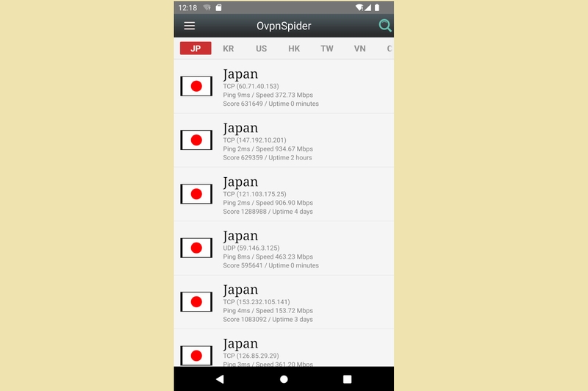Click 'Ping 2ms / Speed 934.67 Mbps' line
588x391 pixels.
point(268,149)
